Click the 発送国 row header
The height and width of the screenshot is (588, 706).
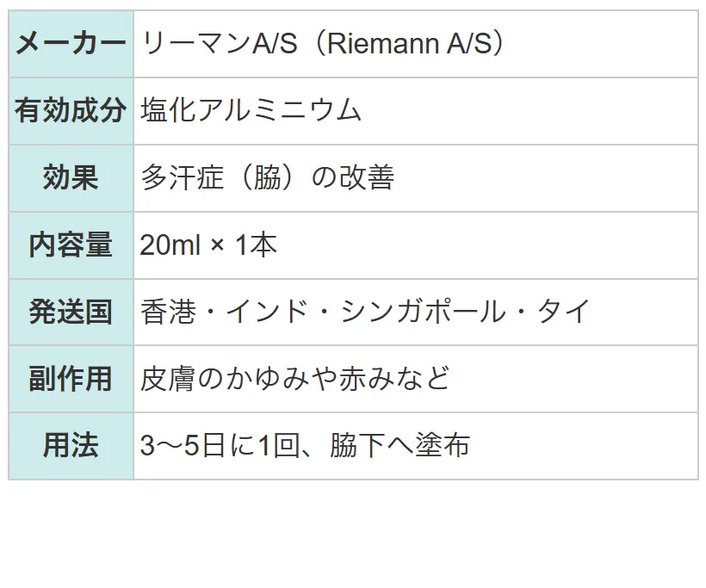click(x=71, y=312)
